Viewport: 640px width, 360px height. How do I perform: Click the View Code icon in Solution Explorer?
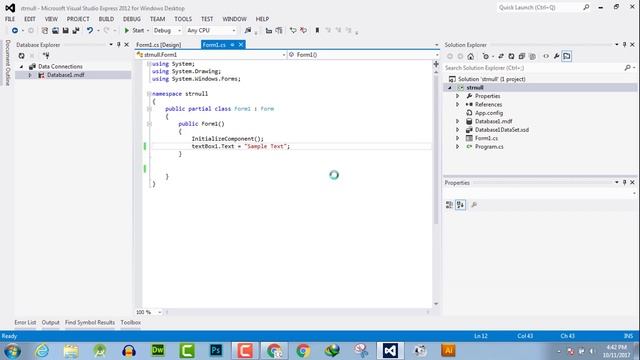(546, 56)
